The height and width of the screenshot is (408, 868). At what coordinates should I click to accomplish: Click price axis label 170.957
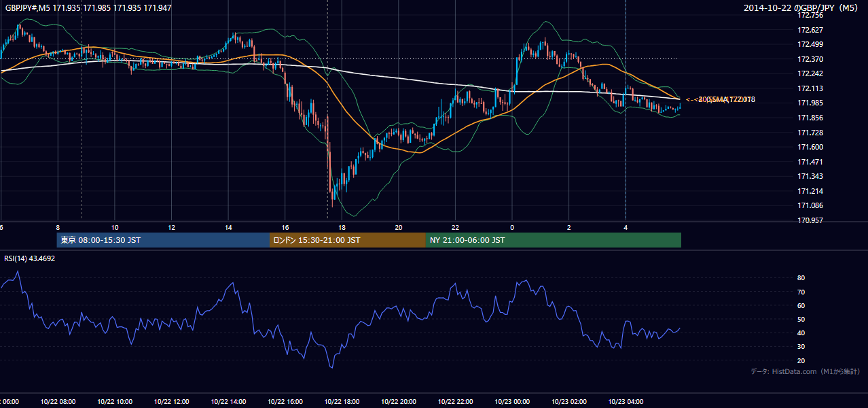point(810,220)
